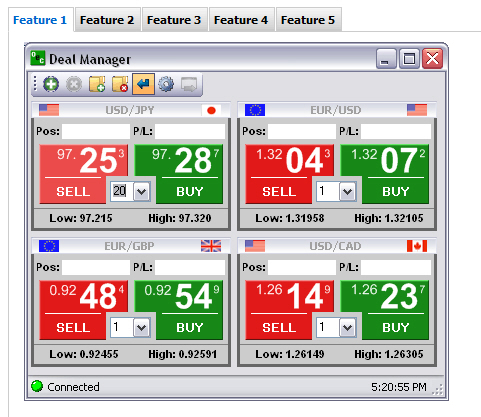
Task: Click BUY on the EUR/GBP tile
Action: (x=189, y=327)
